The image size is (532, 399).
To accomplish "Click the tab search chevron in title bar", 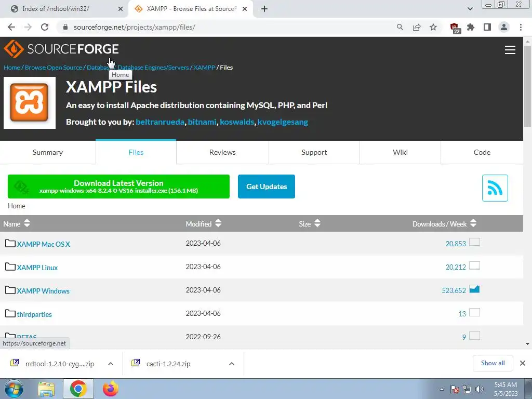I will [x=470, y=9].
